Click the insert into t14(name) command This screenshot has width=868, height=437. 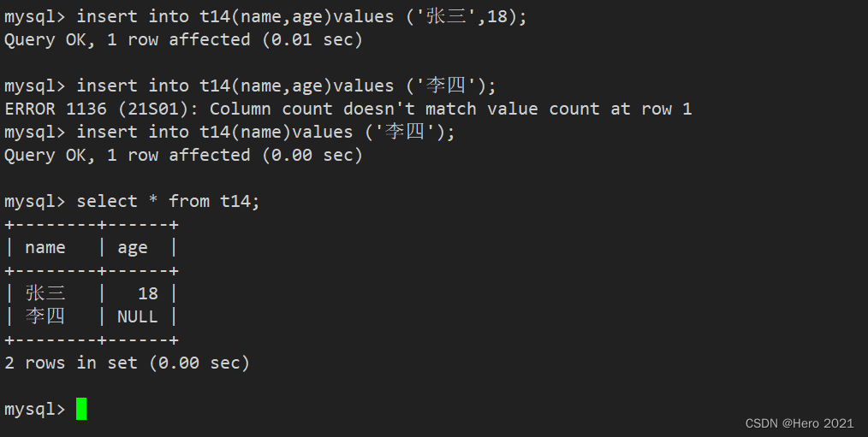pos(265,133)
